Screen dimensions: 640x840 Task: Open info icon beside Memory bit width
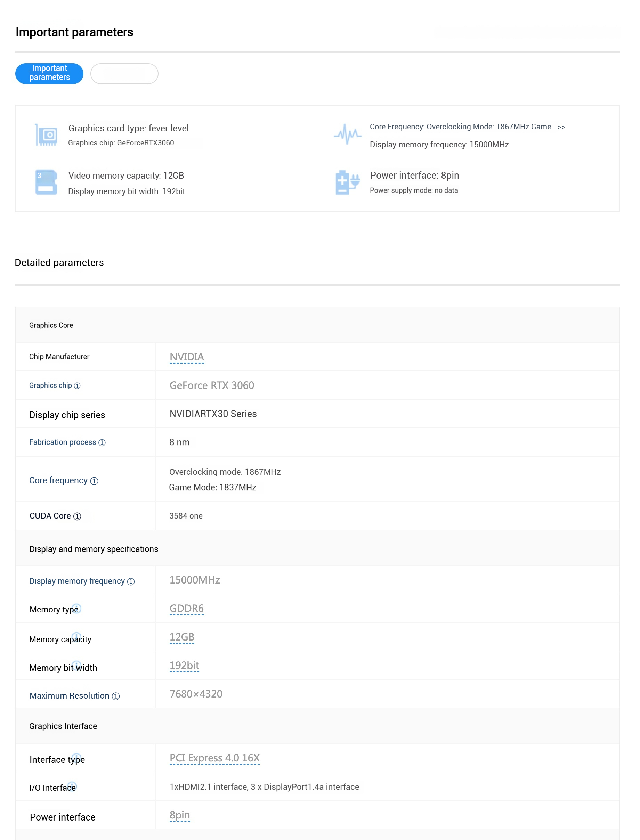pyautogui.click(x=76, y=665)
